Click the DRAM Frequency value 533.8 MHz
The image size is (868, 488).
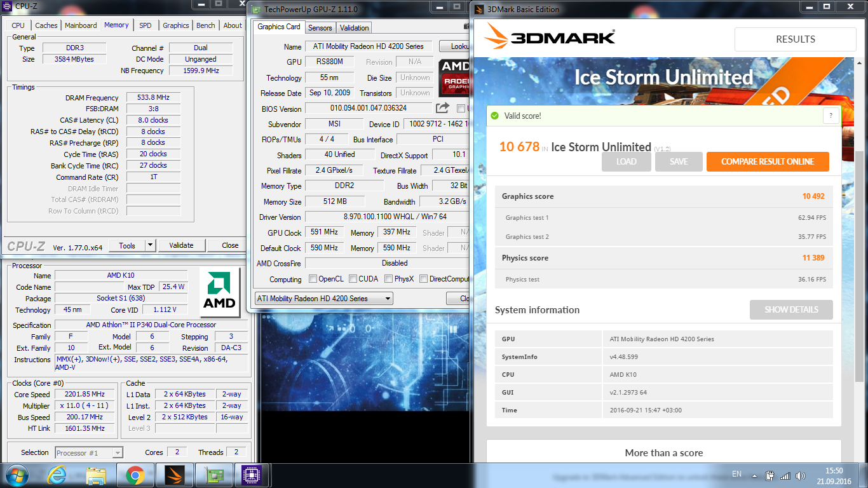pos(153,97)
